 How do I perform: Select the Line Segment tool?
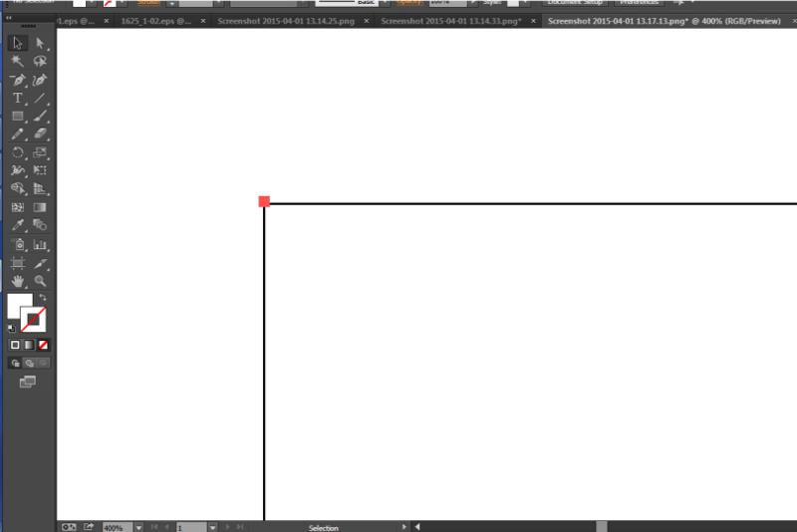coord(40,98)
